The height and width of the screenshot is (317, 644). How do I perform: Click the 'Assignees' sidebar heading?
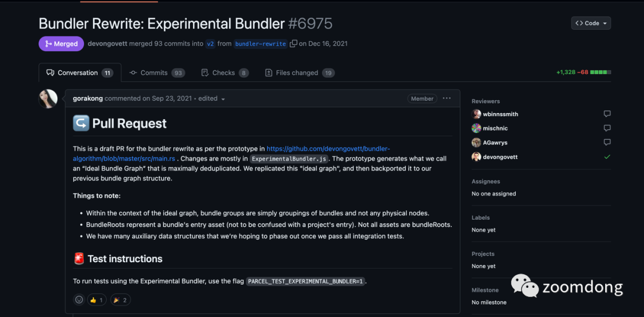point(485,182)
